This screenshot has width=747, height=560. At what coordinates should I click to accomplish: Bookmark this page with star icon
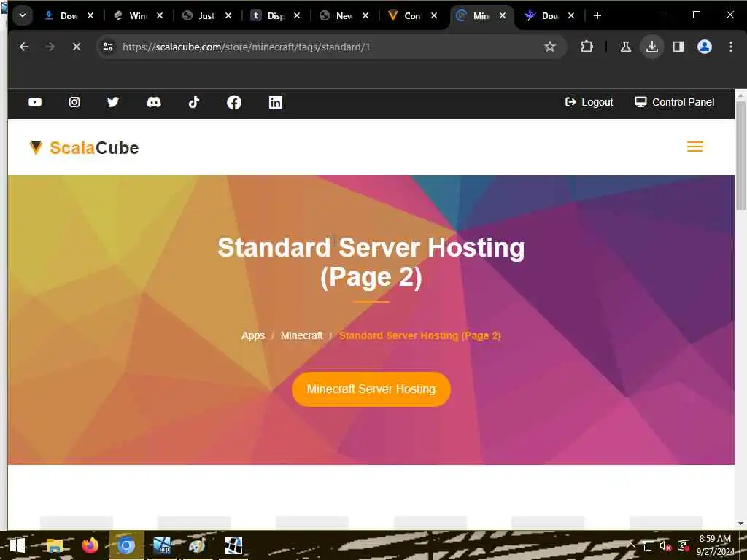[x=550, y=47]
